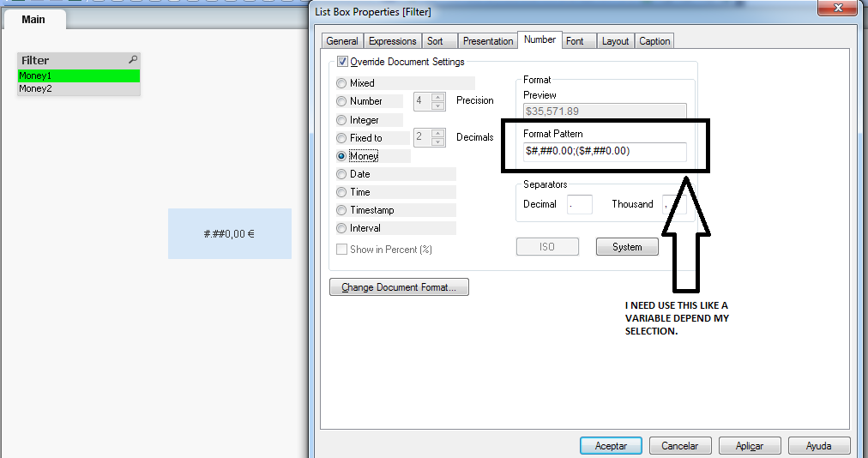Select the Number tab
The width and height of the screenshot is (868, 458).
pos(539,39)
